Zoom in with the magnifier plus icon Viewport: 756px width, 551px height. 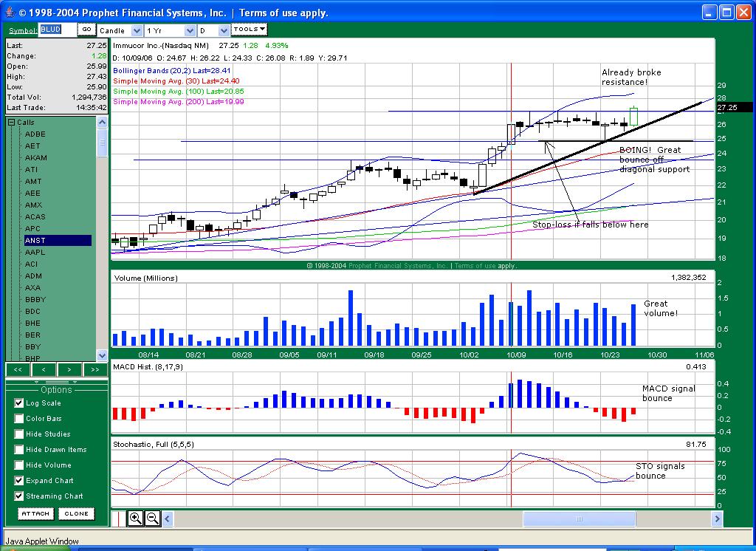click(x=136, y=519)
